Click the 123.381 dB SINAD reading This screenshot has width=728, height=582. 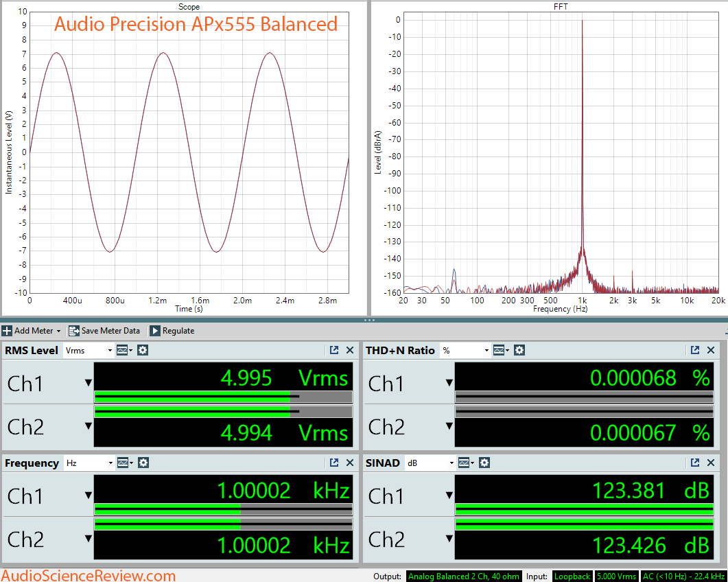651,491
